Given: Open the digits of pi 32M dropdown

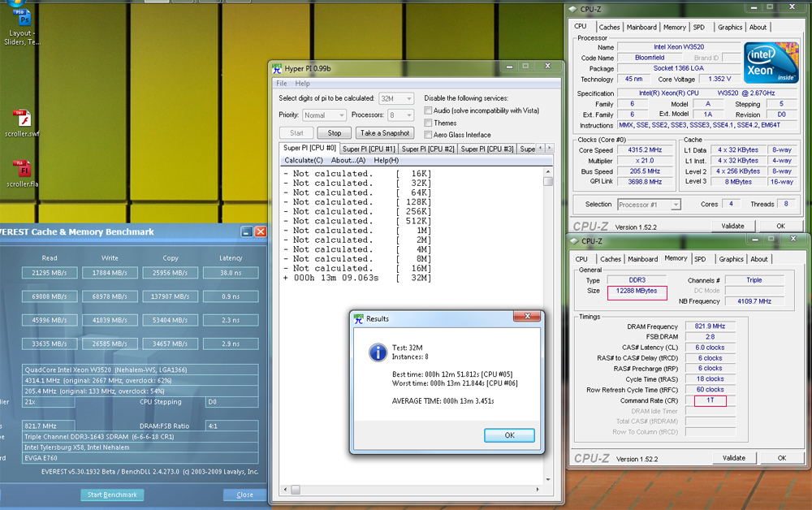Looking at the screenshot, I should point(397,98).
